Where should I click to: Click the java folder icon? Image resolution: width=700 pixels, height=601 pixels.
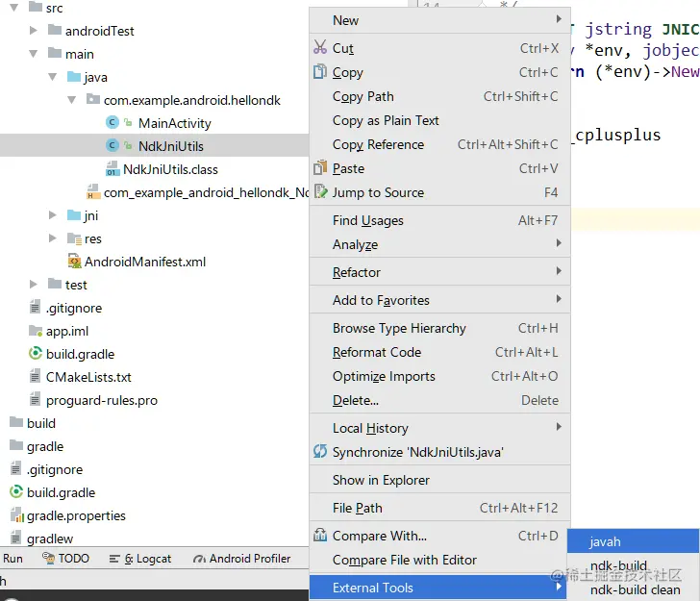click(74, 77)
